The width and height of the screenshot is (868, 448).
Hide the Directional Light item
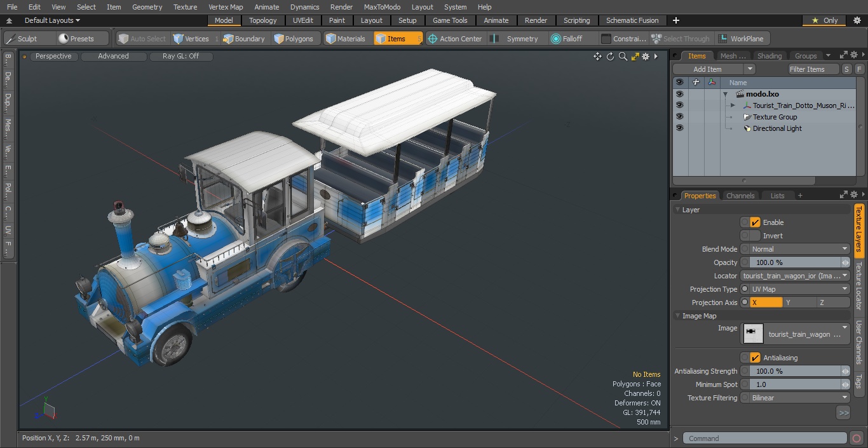coord(679,128)
